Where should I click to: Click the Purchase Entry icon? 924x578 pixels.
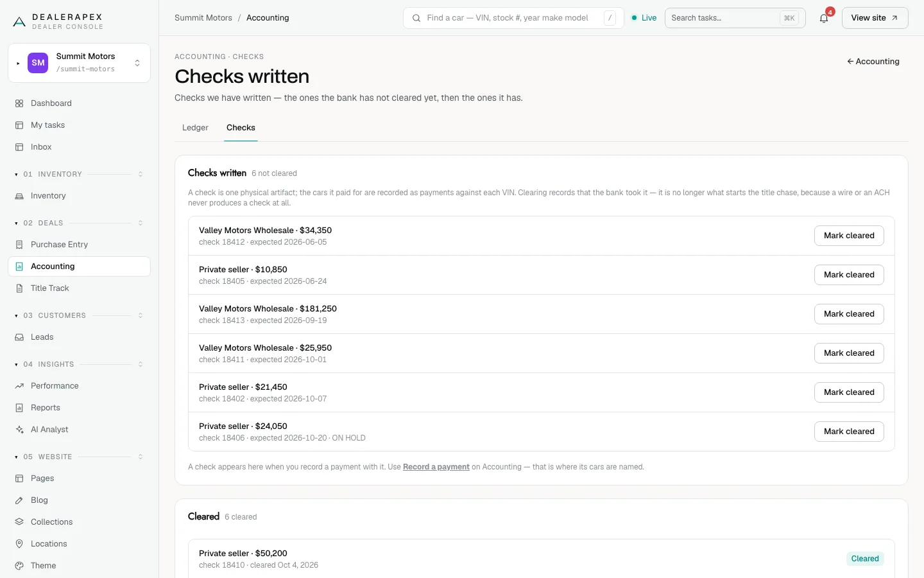pos(19,245)
